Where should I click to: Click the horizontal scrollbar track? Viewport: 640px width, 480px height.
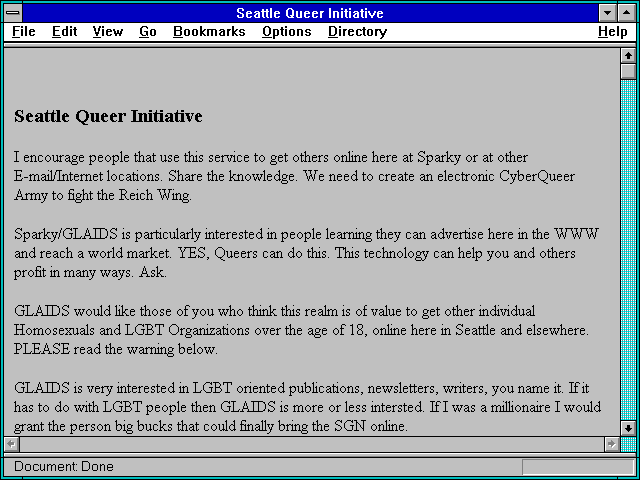click(x=311, y=444)
